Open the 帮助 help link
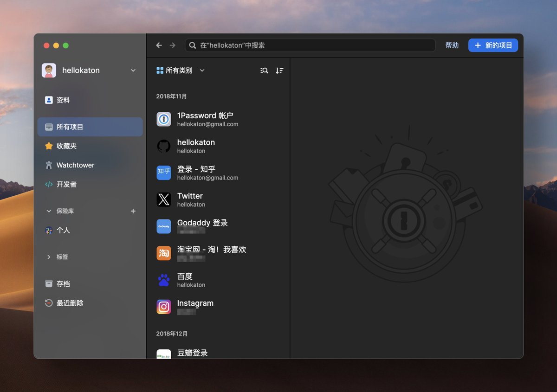 pyautogui.click(x=452, y=45)
